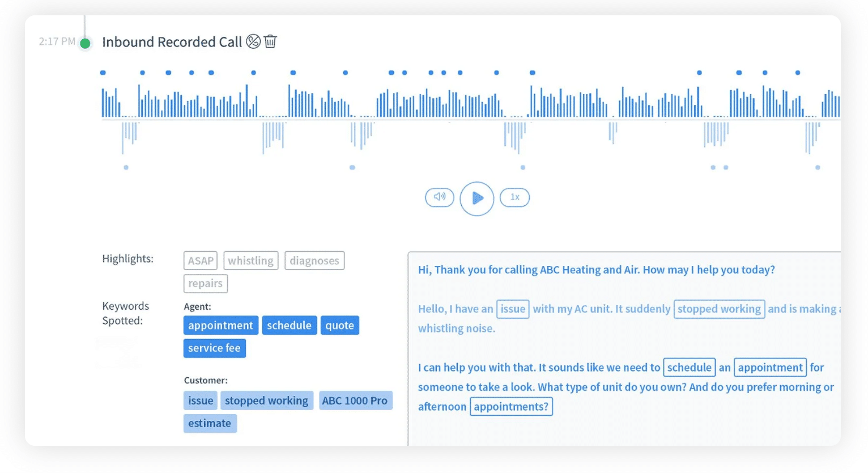The image size is (868, 473).
Task: Click the stopped working customer keyword chip
Action: [267, 400]
